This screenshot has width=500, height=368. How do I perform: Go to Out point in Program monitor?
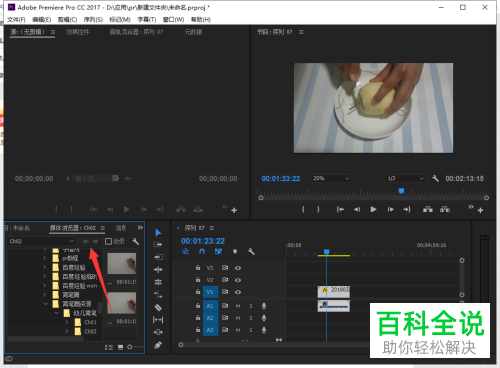(x=407, y=209)
